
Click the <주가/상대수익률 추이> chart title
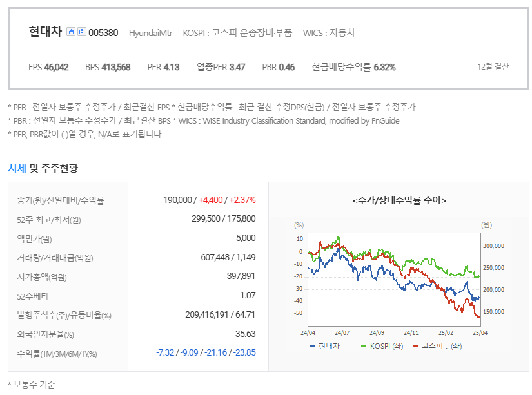399,200
